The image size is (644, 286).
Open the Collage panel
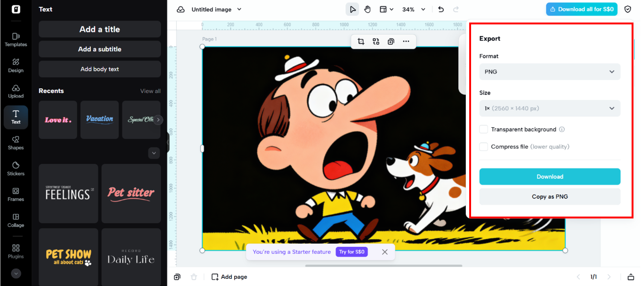point(16,220)
